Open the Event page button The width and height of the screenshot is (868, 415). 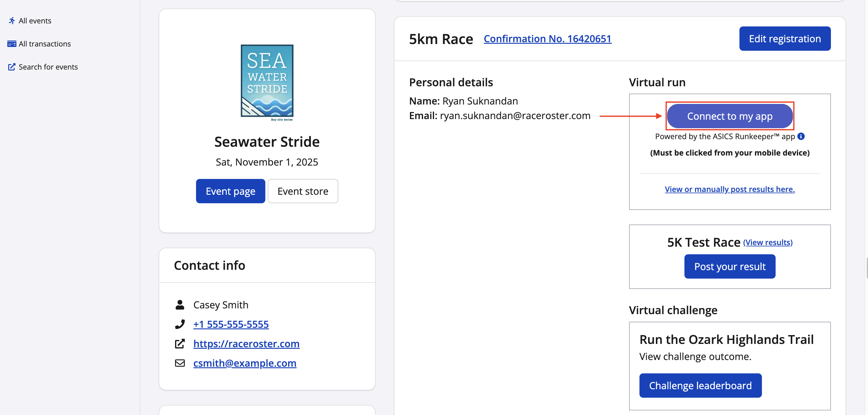point(230,191)
